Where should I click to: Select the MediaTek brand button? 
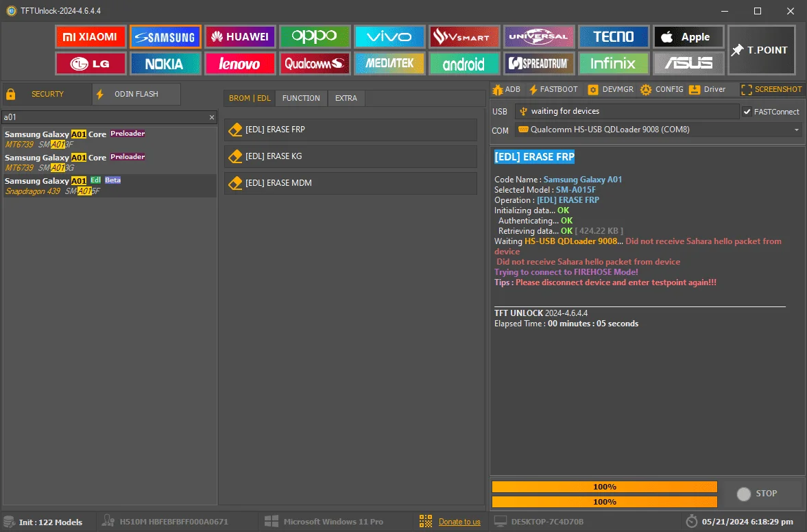389,64
